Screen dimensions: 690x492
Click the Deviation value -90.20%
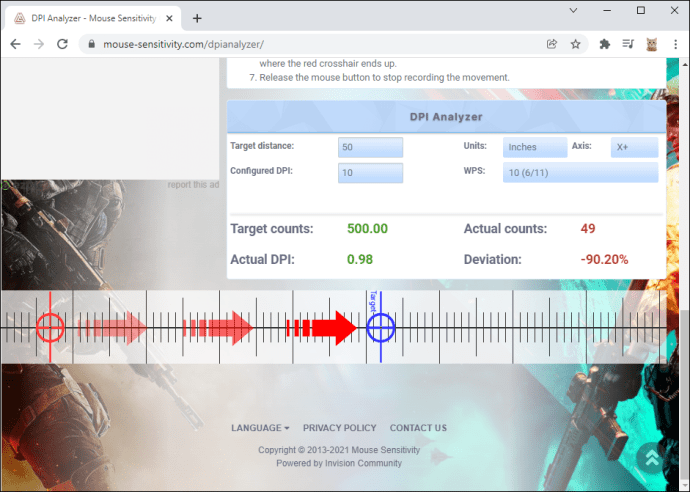point(604,260)
